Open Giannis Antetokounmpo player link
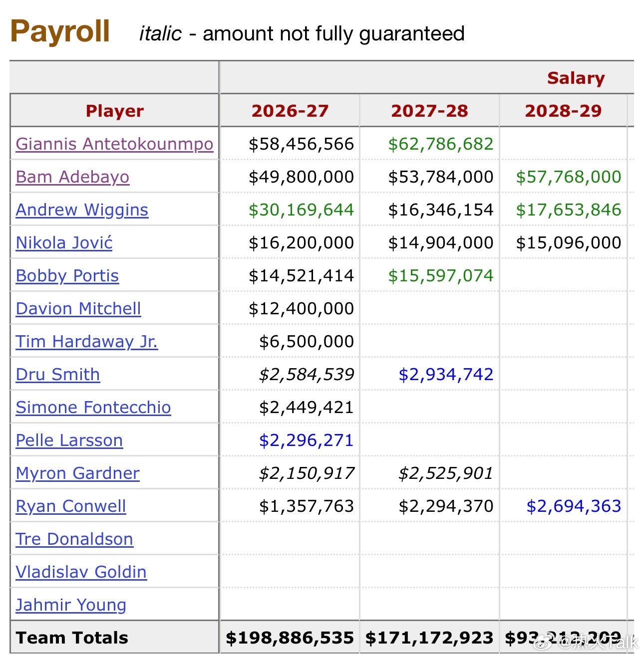Viewport: 644px width, 657px height. tap(114, 144)
